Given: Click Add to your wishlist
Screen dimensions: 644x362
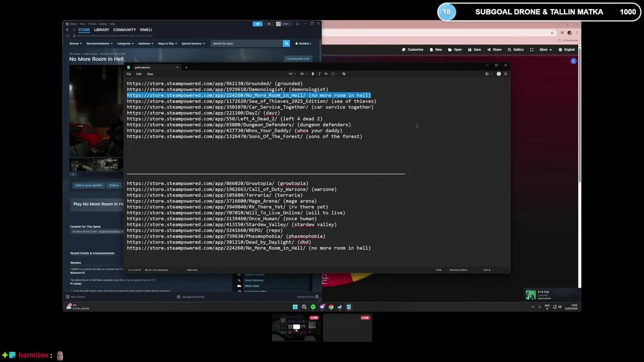Looking at the screenshot, I should pos(89,186).
